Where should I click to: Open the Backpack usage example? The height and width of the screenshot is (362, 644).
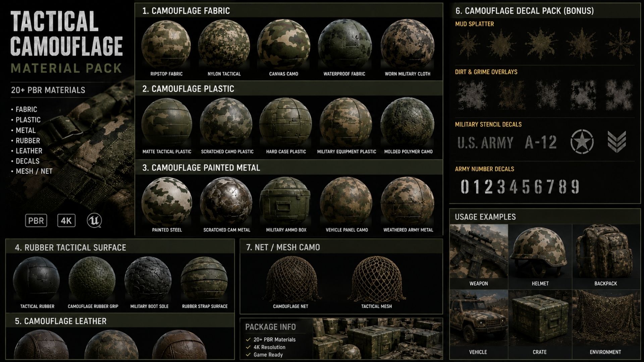pos(606,257)
